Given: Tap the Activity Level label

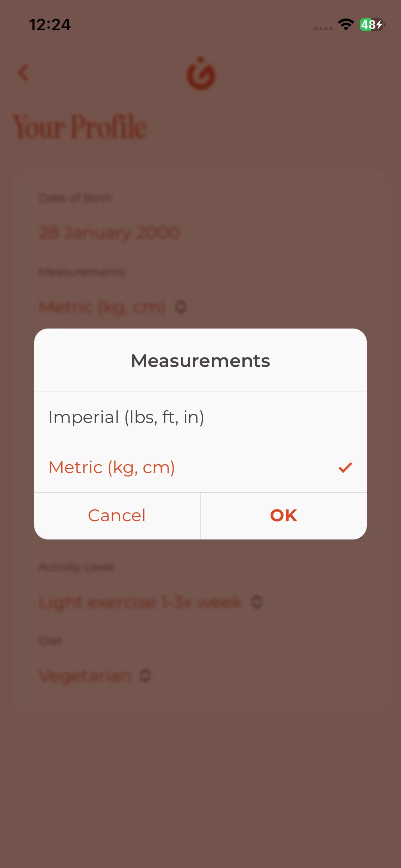Looking at the screenshot, I should tap(76, 567).
